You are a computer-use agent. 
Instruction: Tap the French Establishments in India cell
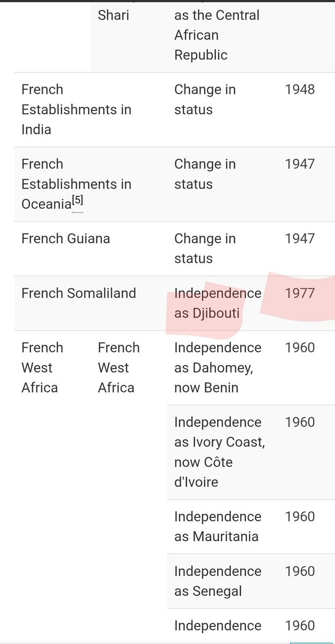[x=91, y=109]
